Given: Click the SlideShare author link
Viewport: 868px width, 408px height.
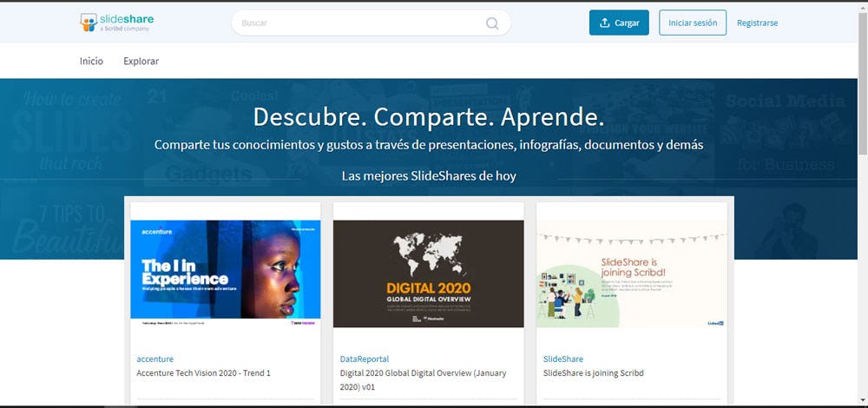Looking at the screenshot, I should coord(563,359).
